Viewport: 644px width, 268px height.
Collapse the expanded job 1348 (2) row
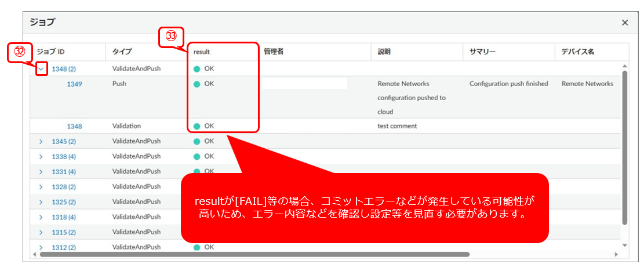41,69
